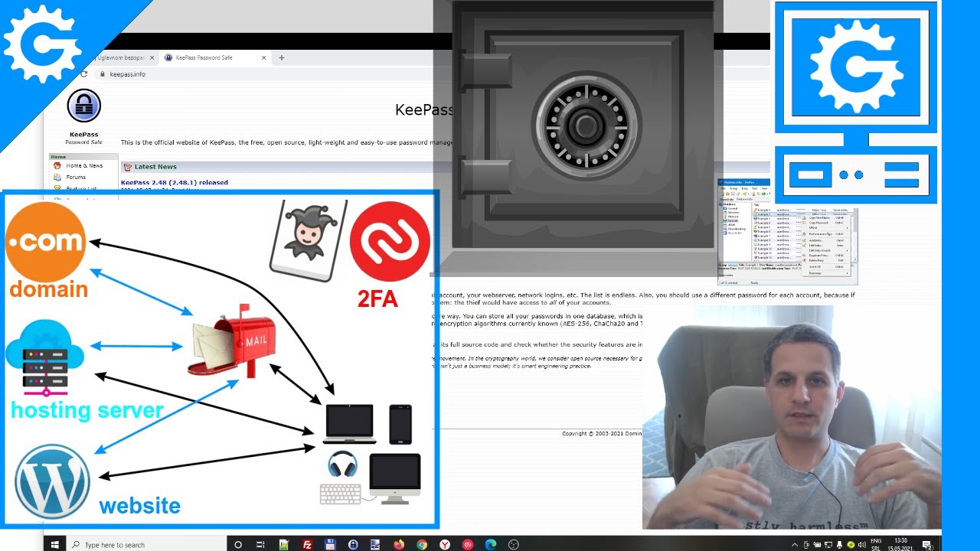
Task: Open the clock showing 13:38
Action: (x=900, y=544)
